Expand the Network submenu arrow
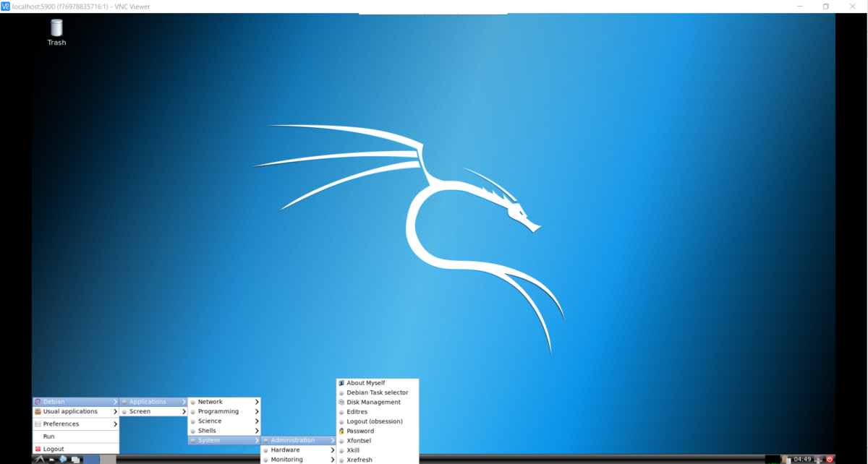 257,402
